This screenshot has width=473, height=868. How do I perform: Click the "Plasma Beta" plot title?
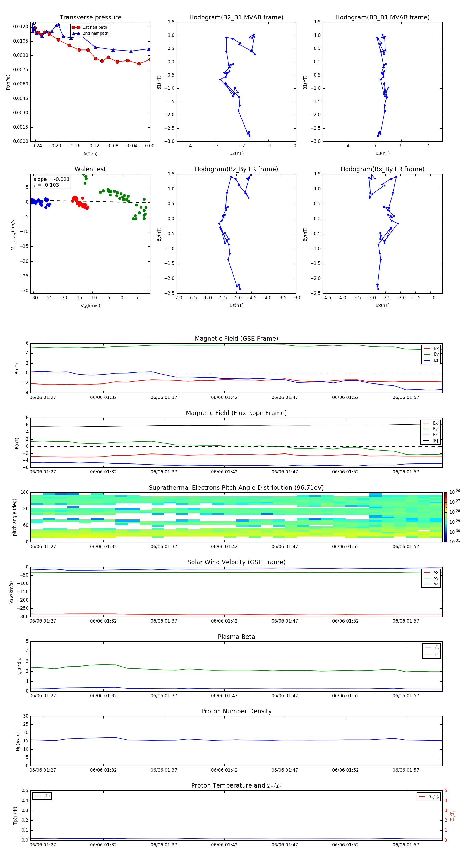point(236,637)
